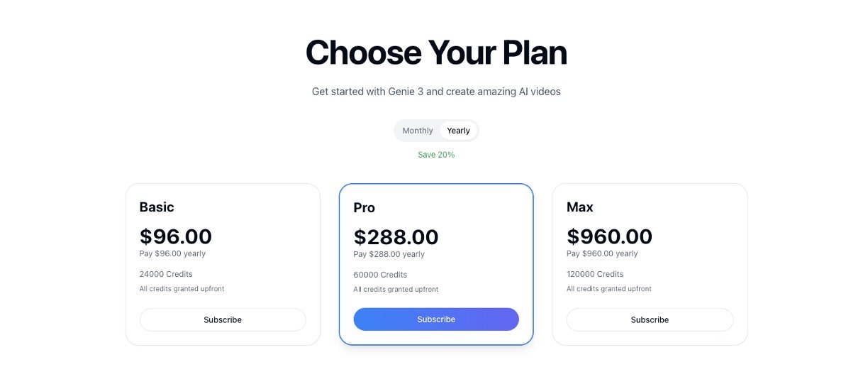
Task: Switch billing to Monthly
Action: pos(418,131)
